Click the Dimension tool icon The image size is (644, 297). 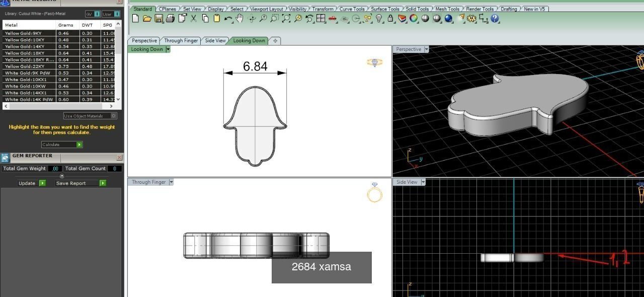pyautogui.click(x=483, y=19)
